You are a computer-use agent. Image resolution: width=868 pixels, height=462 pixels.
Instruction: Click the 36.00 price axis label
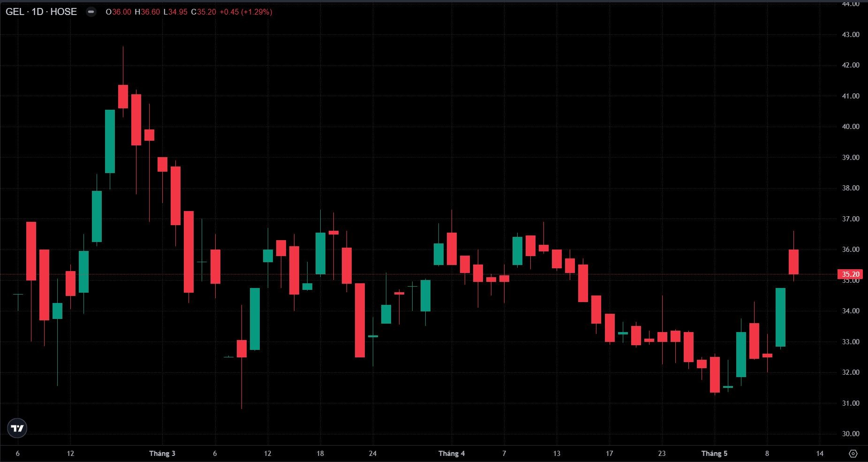851,250
